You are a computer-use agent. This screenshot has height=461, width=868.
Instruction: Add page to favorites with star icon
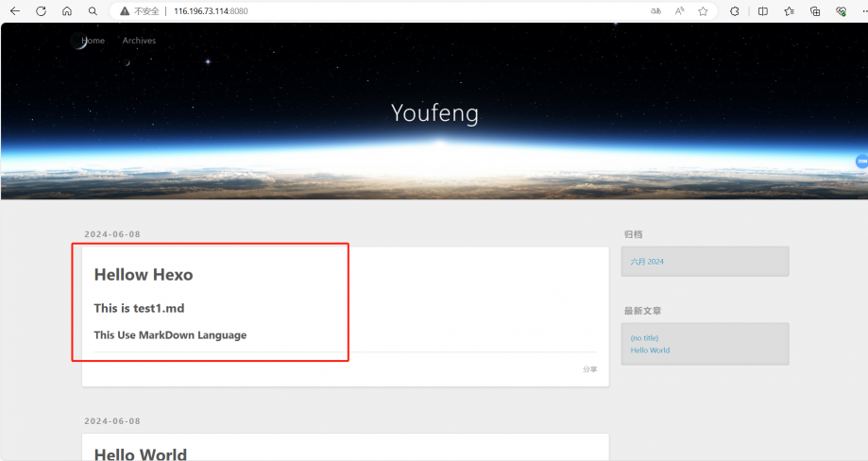[x=703, y=11]
